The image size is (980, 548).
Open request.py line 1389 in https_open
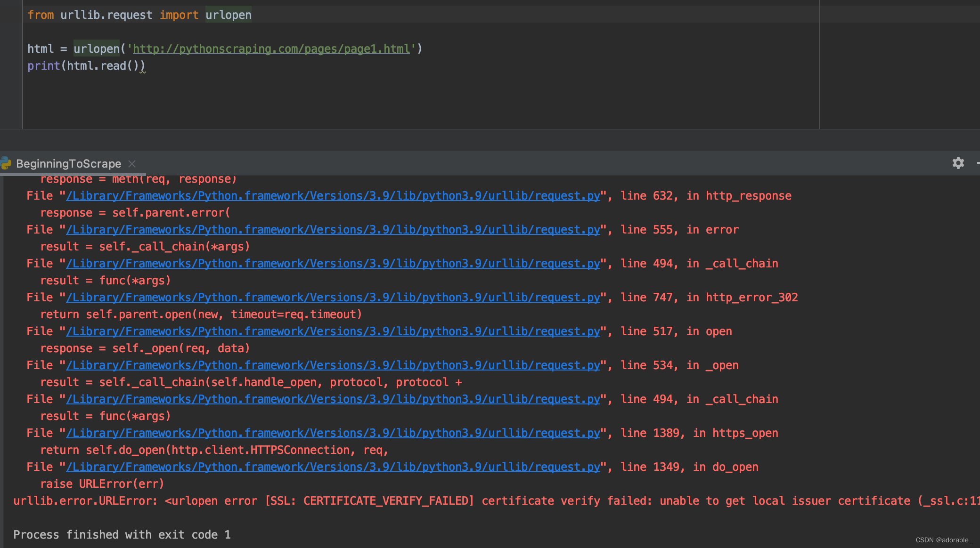click(x=332, y=433)
